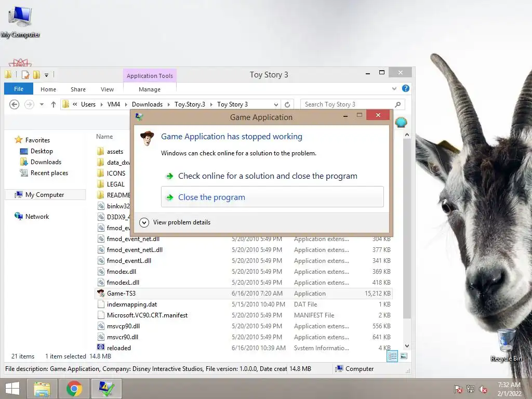Open the View ribbon tab
This screenshot has width=532, height=399.
107,89
